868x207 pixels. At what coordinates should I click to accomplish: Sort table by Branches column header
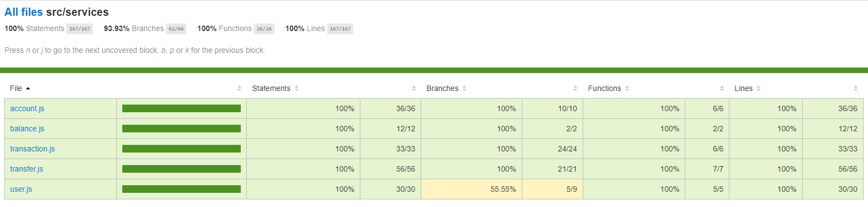tap(442, 88)
